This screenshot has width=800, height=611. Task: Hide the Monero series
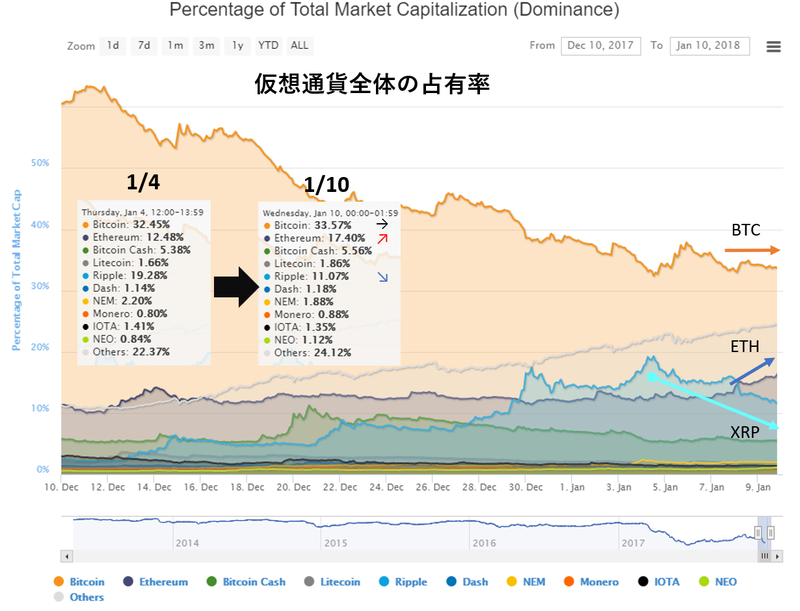point(591,582)
